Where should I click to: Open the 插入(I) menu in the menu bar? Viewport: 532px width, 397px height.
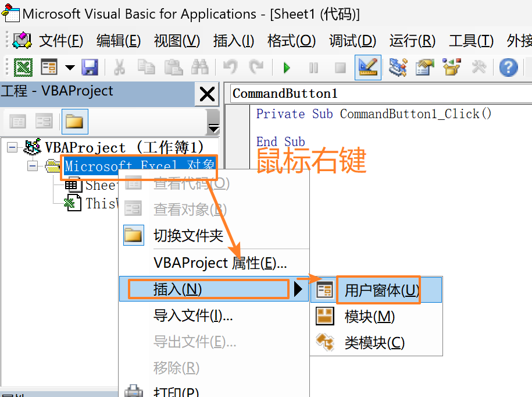(x=233, y=41)
